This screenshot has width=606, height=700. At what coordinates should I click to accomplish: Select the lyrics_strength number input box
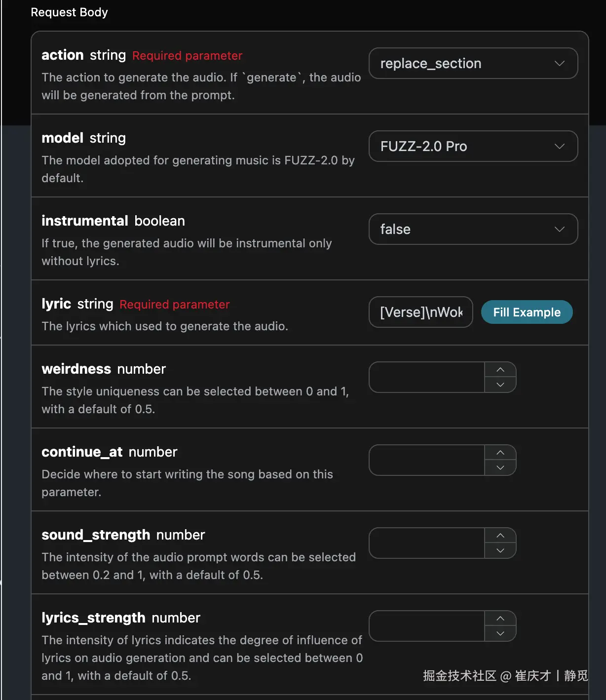click(x=427, y=626)
